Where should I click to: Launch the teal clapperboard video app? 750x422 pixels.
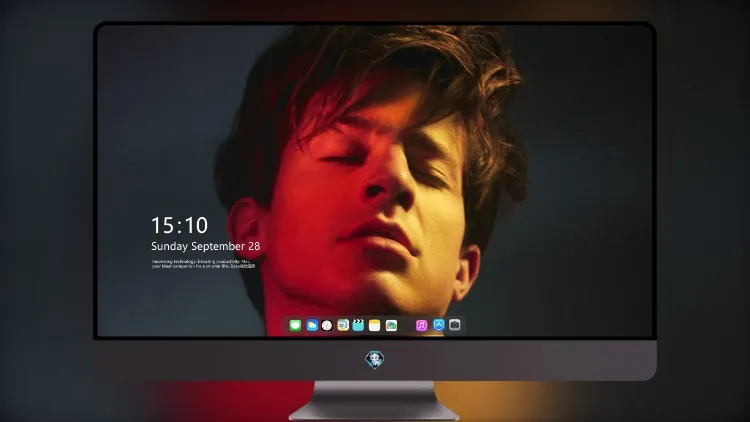[358, 325]
